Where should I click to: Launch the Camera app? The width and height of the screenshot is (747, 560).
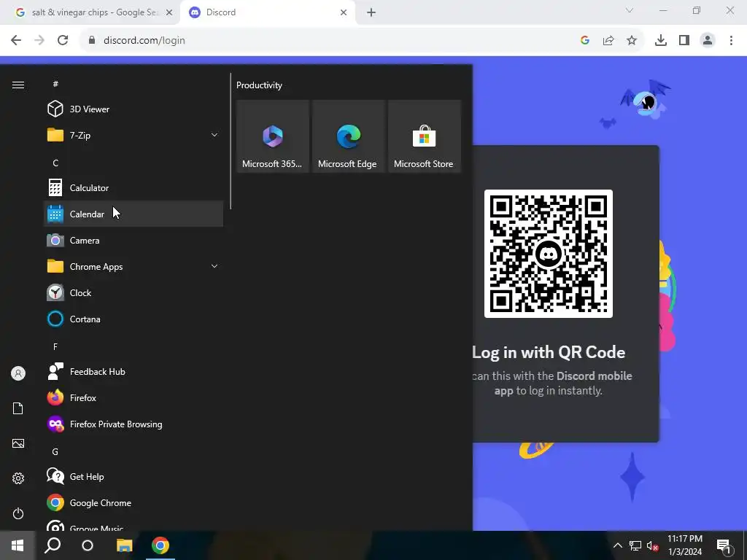click(x=133, y=241)
